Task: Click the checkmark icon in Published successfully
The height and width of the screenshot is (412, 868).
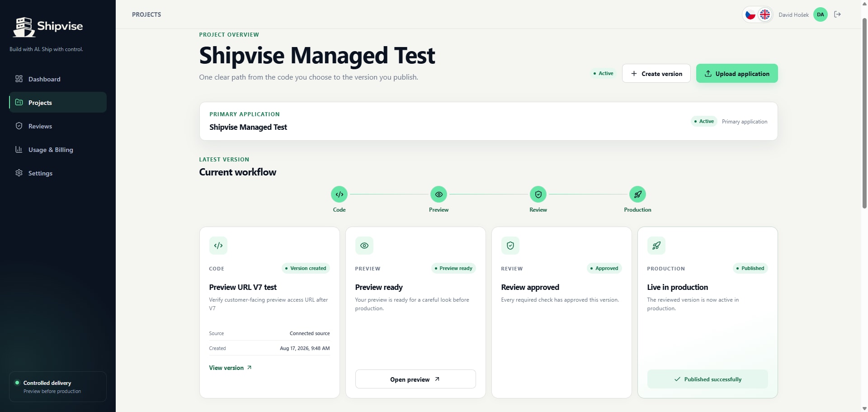Action: click(677, 379)
